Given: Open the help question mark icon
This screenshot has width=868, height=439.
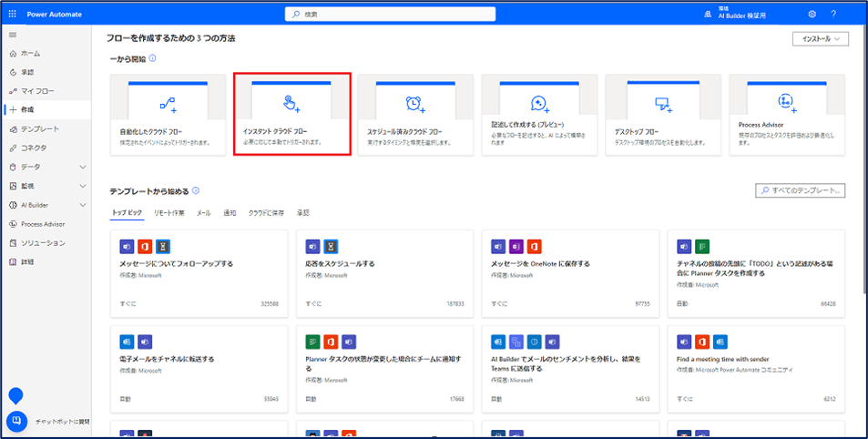Looking at the screenshot, I should coord(833,15).
